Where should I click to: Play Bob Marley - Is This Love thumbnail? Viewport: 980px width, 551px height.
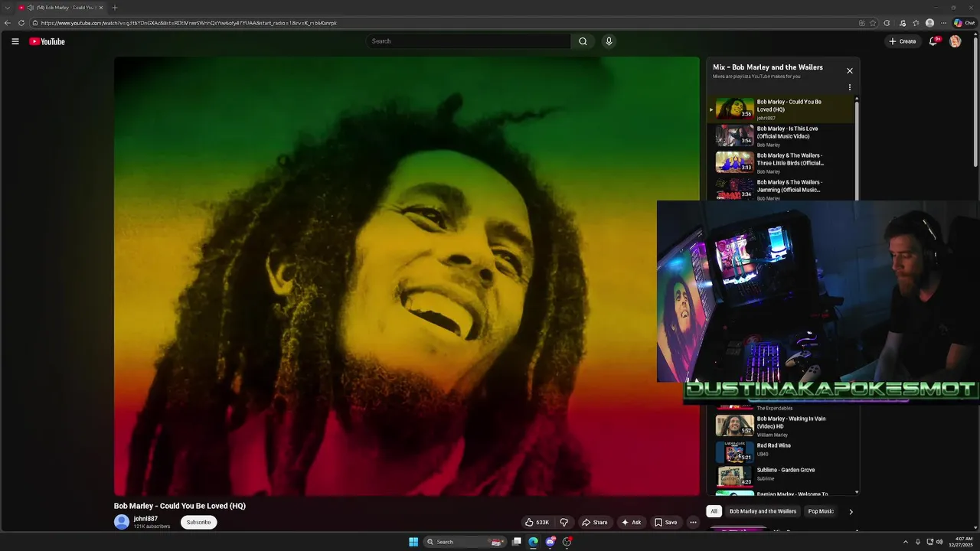point(734,135)
